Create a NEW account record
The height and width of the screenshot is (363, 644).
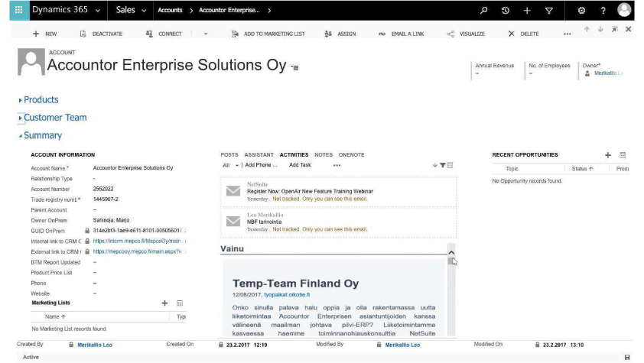pyautogui.click(x=45, y=34)
